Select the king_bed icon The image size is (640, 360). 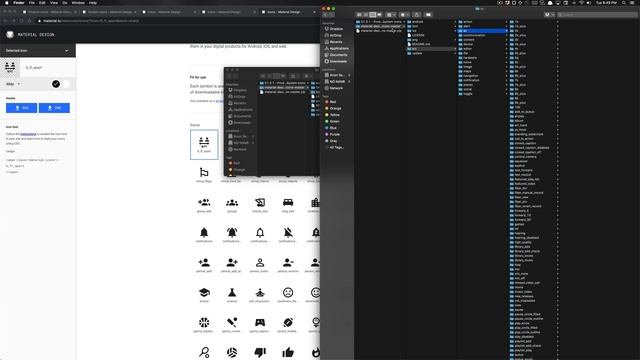(288, 202)
